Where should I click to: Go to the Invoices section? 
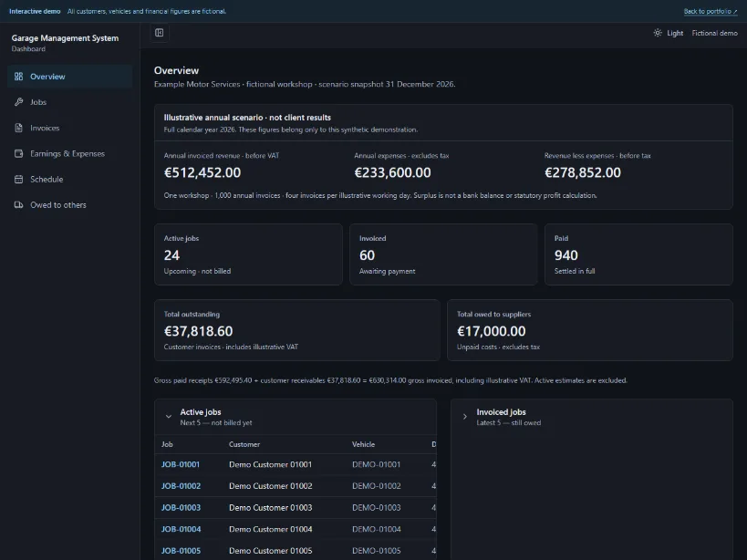[x=69, y=128]
